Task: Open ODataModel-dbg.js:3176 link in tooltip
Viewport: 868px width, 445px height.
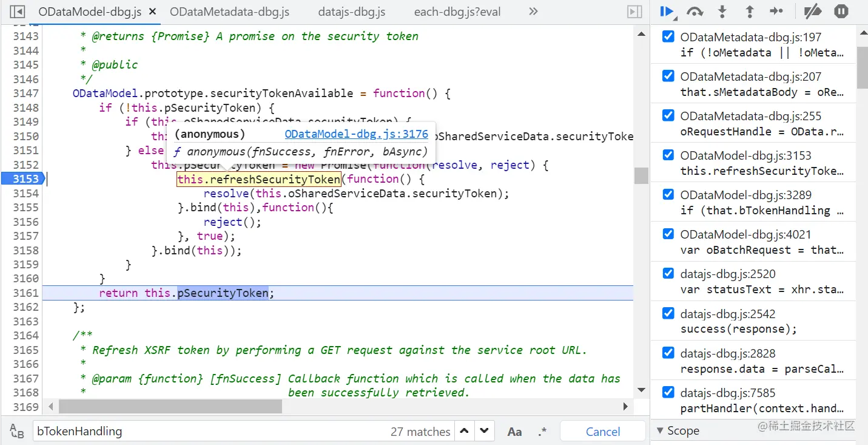Action: point(356,134)
